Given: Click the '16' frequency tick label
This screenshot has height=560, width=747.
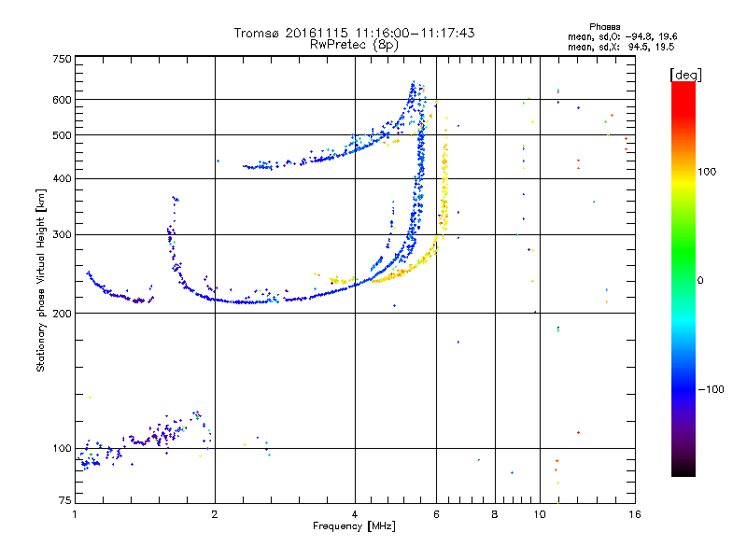Looking at the screenshot, I should (635, 514).
